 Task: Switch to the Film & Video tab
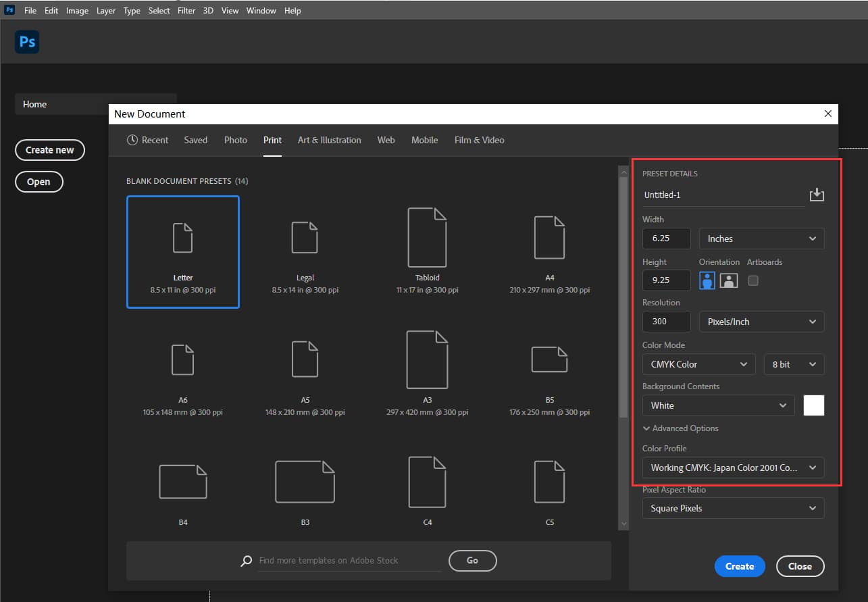(x=480, y=140)
